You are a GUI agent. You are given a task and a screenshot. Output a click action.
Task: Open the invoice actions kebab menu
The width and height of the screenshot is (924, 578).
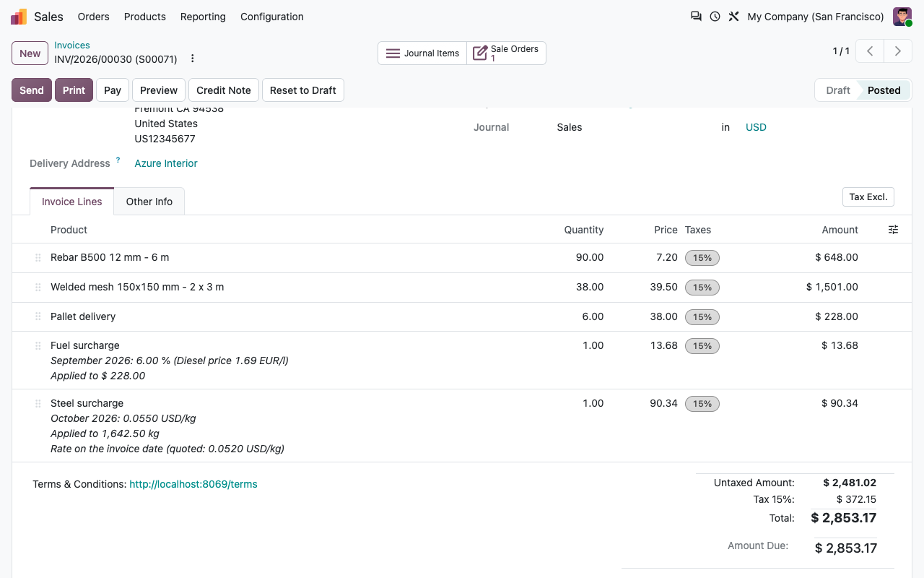192,59
